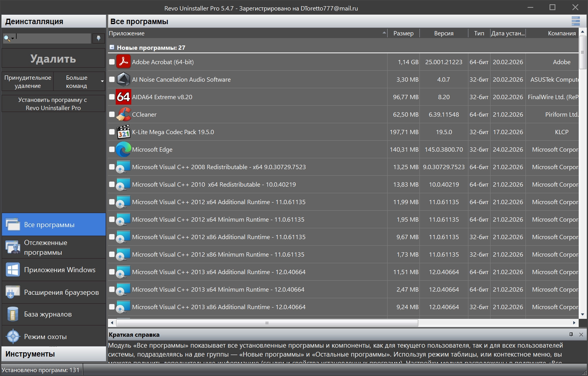The image size is (588, 376).
Task: Select the AIDA64 Extreme v8.20 checkbox
Action: (112, 97)
